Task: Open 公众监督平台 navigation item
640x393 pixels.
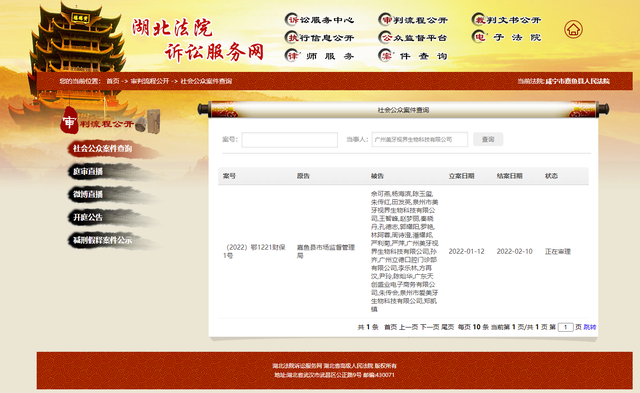Action: 413,38
